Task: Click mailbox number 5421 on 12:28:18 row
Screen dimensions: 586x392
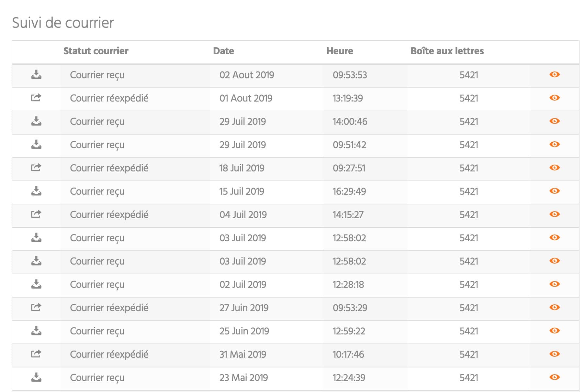Action: pyautogui.click(x=468, y=285)
